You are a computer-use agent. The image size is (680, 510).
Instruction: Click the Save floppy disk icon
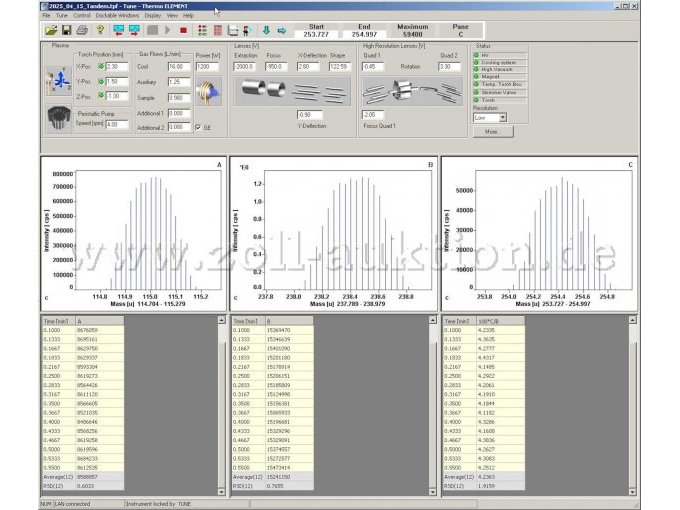(65, 30)
